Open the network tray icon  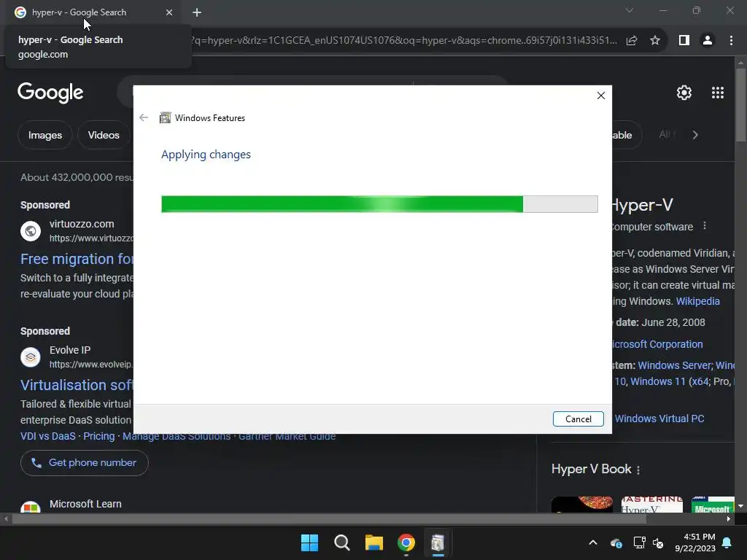[x=639, y=542]
